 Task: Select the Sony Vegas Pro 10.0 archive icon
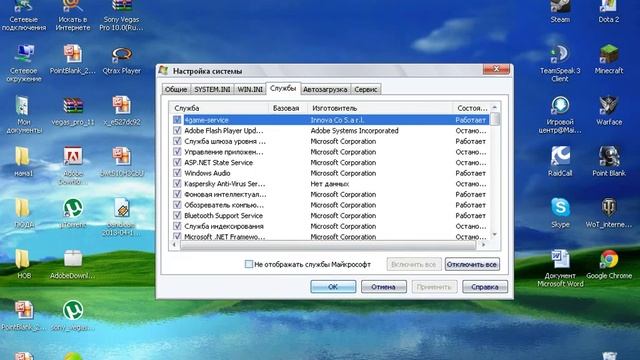click(x=122, y=16)
